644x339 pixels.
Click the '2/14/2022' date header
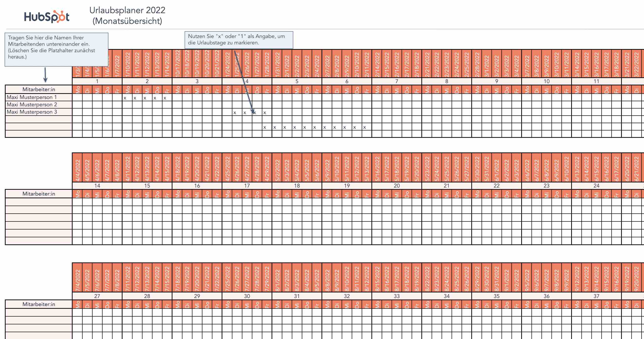(x=377, y=64)
